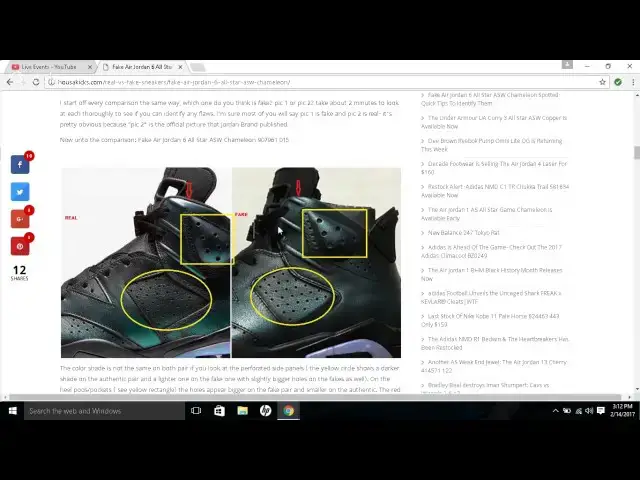This screenshot has width=640, height=480.
Task: Click the Search the web and Windows box
Action: (x=104, y=411)
